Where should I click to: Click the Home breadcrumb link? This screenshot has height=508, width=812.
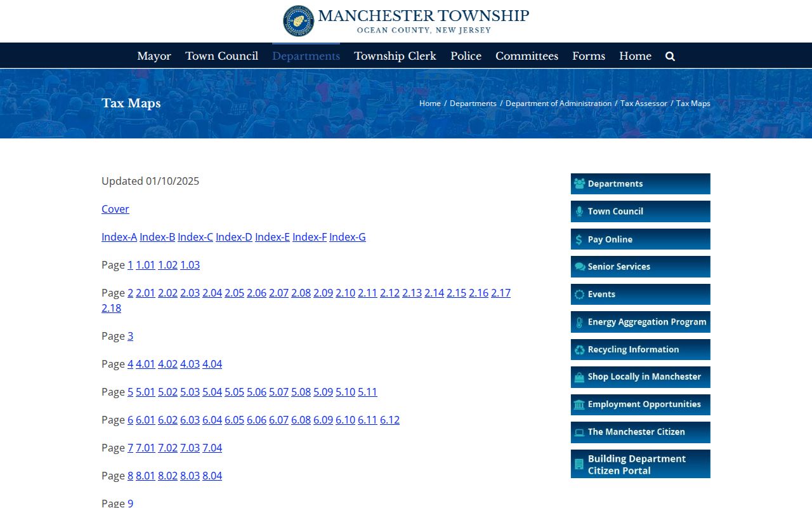430,104
